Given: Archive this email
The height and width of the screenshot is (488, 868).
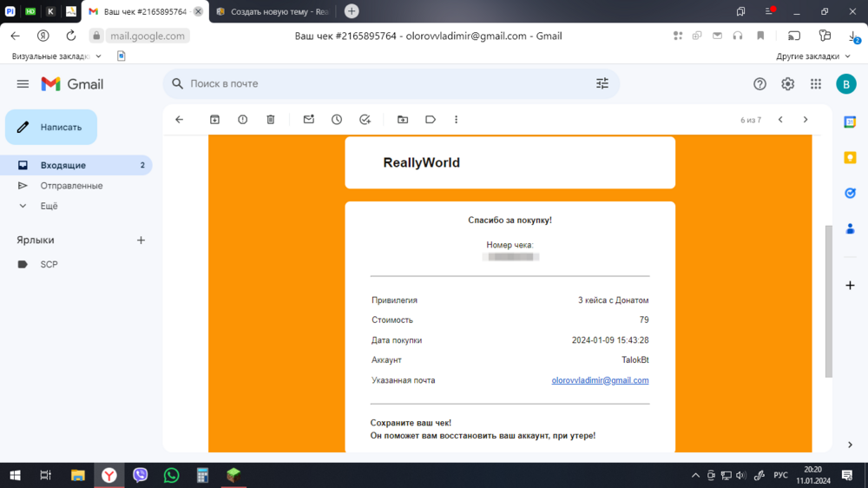Looking at the screenshot, I should (x=214, y=120).
